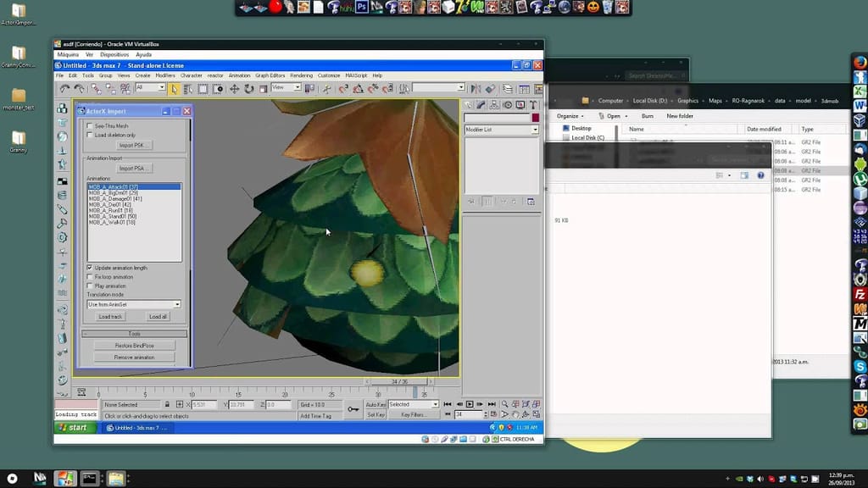The width and height of the screenshot is (868, 488).
Task: Enable the Play animation checkbox
Action: (90, 286)
